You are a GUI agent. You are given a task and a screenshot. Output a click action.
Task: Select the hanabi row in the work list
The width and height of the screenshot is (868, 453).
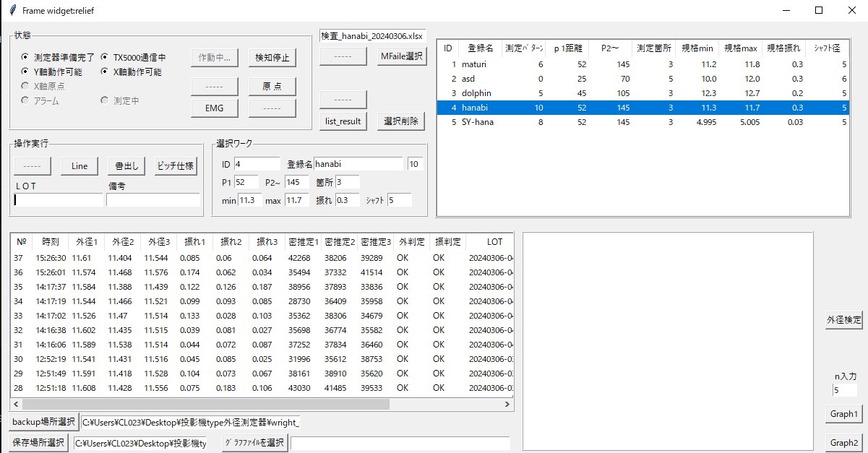coord(643,108)
